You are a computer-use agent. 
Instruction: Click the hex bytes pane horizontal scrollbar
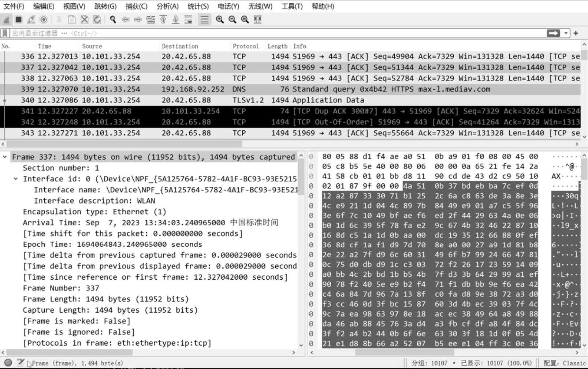pyautogui.click(x=405, y=353)
